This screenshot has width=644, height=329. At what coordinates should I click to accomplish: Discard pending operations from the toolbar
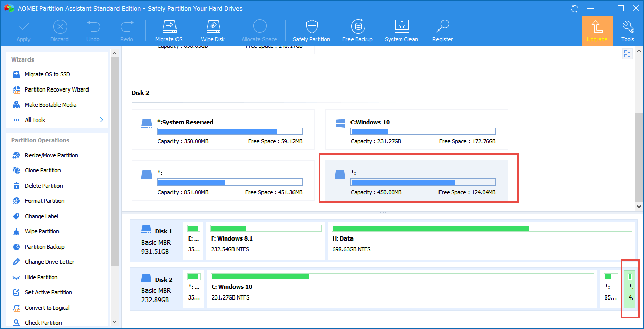(x=60, y=31)
